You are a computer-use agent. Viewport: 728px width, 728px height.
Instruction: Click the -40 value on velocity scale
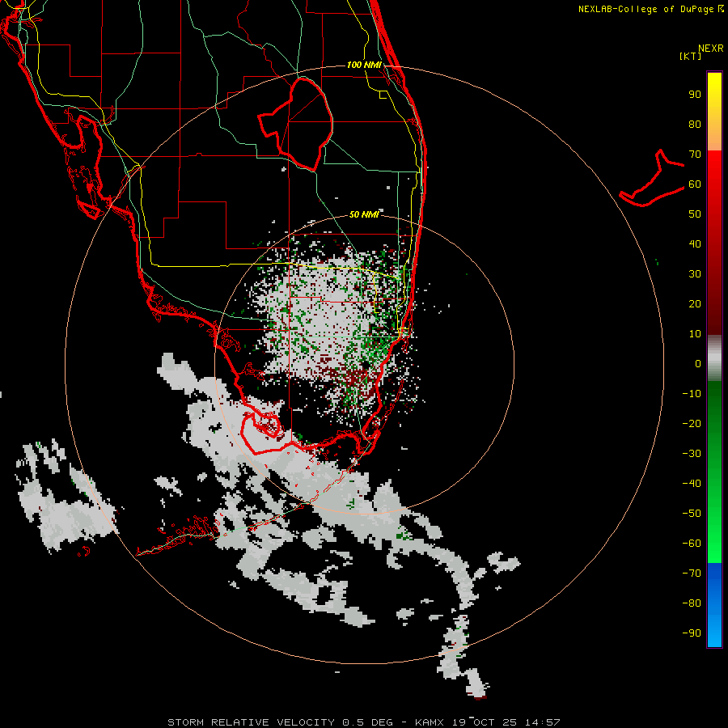coord(692,484)
